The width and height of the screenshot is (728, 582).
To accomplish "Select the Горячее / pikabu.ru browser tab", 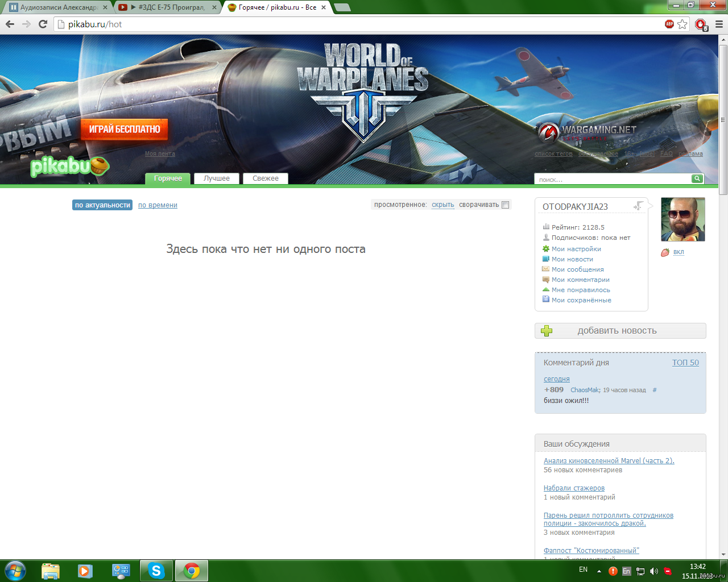I will point(278,7).
